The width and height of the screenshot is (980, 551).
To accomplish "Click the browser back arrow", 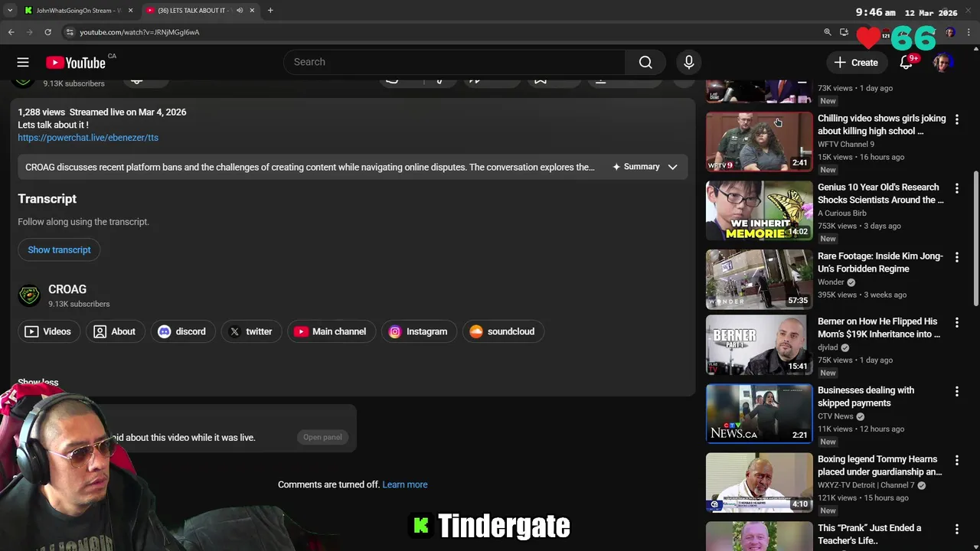I will 11,32.
